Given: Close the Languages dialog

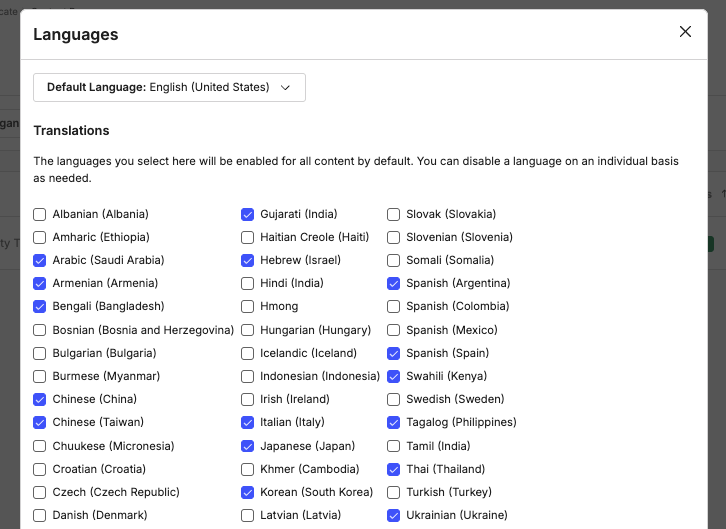Looking at the screenshot, I should [x=685, y=32].
